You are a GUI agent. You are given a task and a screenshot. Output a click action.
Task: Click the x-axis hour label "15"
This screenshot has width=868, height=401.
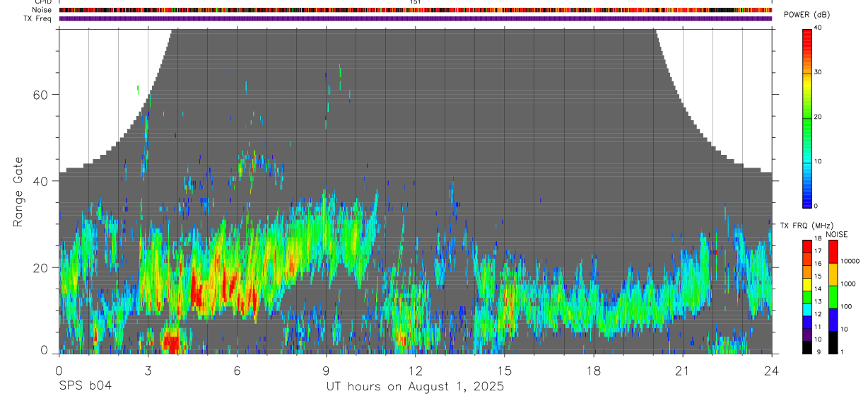[x=505, y=370]
